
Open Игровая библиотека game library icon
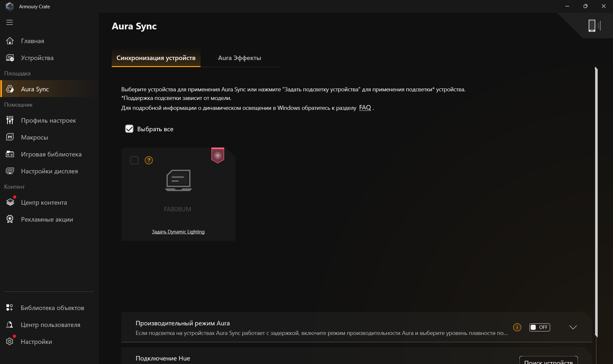coord(10,154)
